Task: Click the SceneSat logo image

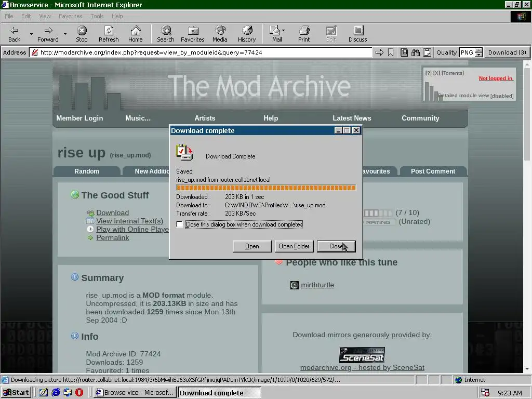Action: [362, 355]
